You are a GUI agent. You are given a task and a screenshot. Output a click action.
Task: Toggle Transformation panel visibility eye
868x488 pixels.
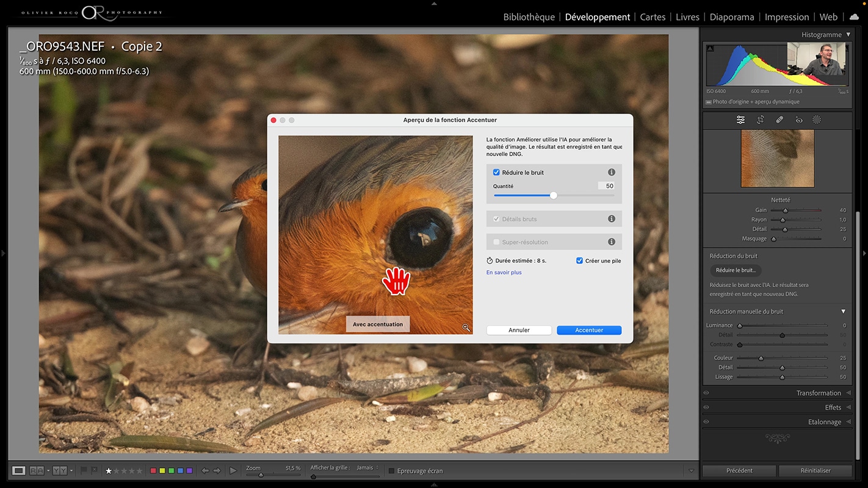click(706, 393)
